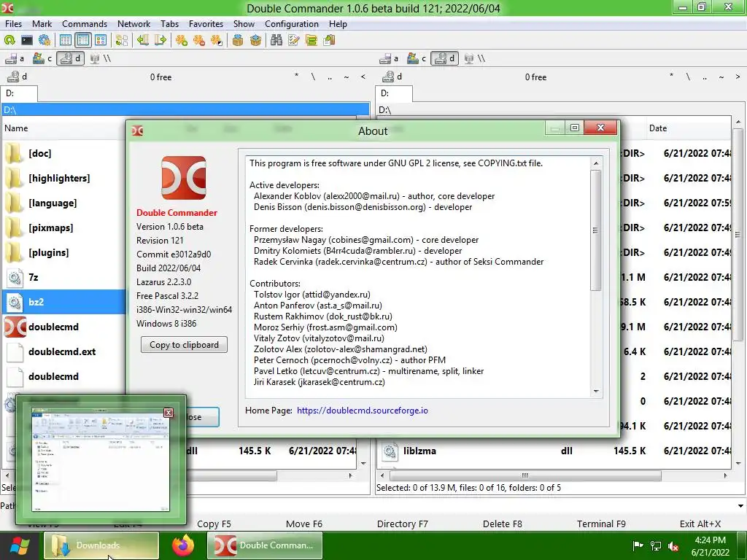Click the Swap panels toolbar icon
747x560 pixels.
[122, 41]
